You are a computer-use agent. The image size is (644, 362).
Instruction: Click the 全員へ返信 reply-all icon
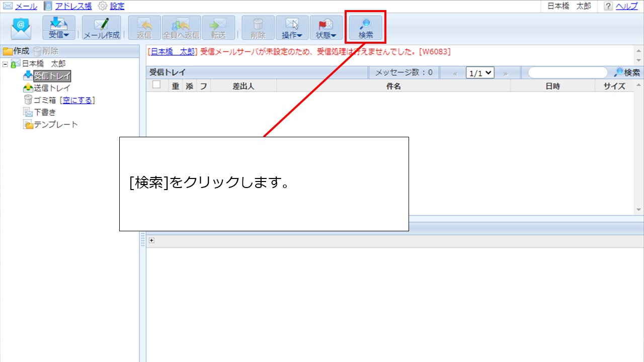coord(181,28)
